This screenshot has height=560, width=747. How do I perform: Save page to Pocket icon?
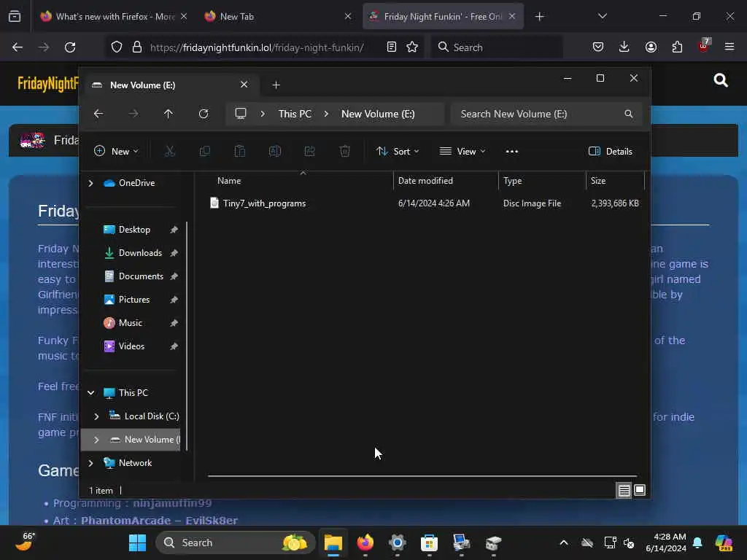(598, 47)
